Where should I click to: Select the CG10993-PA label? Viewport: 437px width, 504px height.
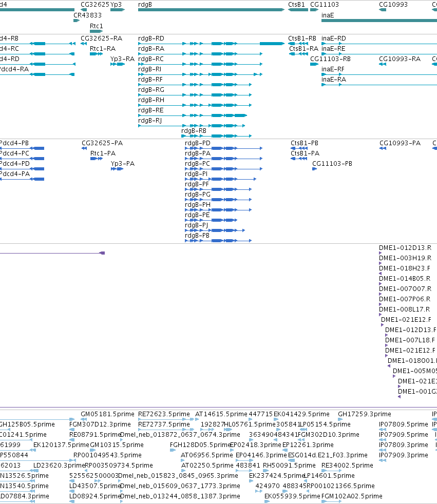(x=400, y=143)
